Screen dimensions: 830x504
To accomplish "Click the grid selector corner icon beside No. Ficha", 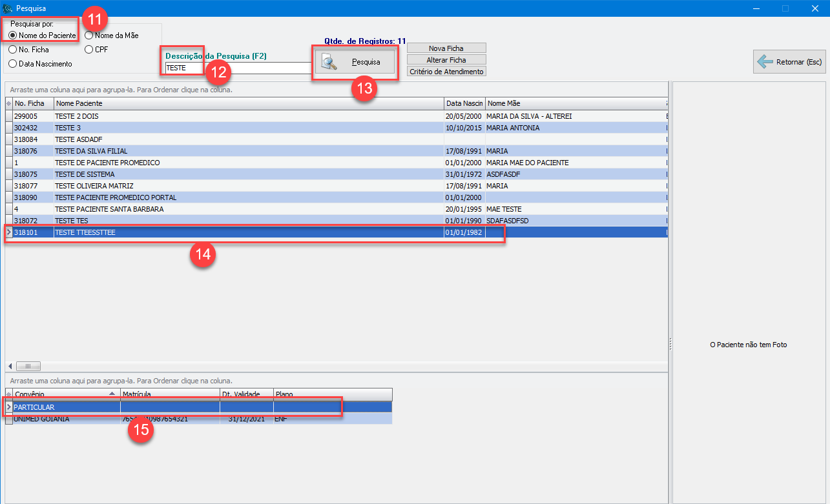I will pos(9,103).
